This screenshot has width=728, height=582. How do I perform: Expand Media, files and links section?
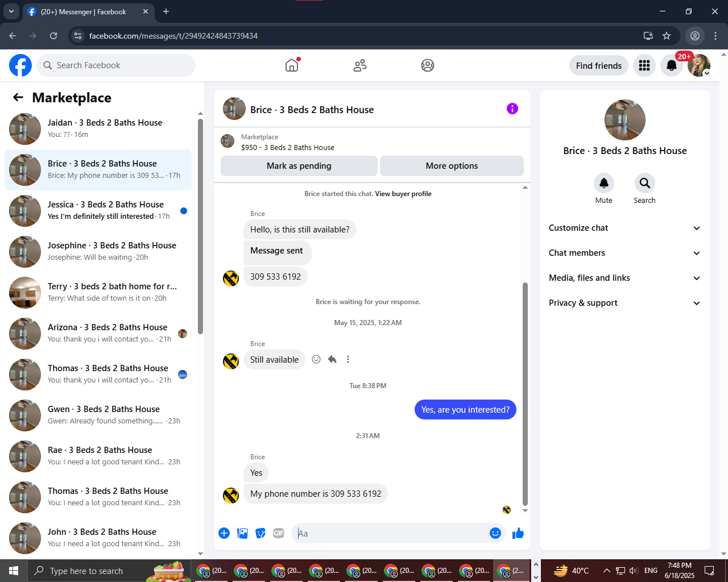tap(625, 278)
